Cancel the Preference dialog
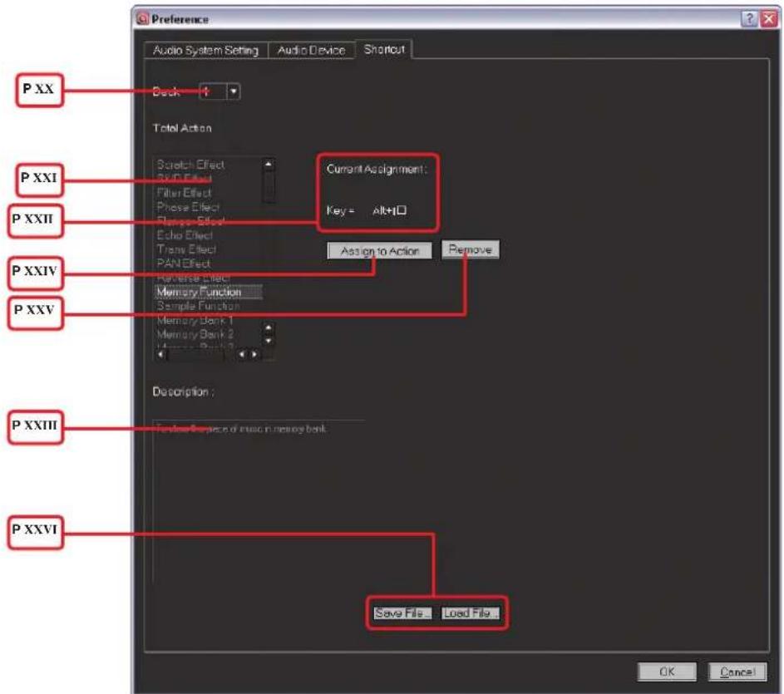 (x=732, y=672)
